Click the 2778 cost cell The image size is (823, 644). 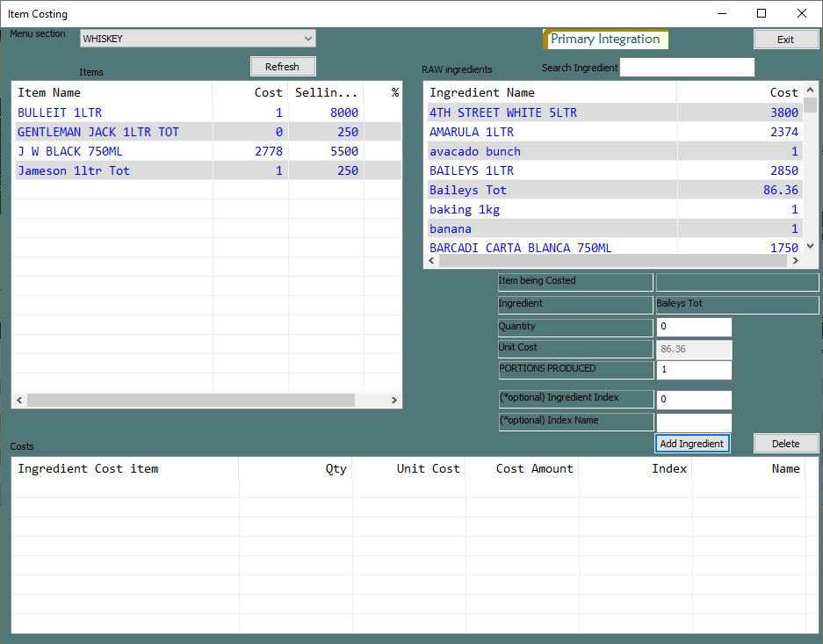click(250, 151)
